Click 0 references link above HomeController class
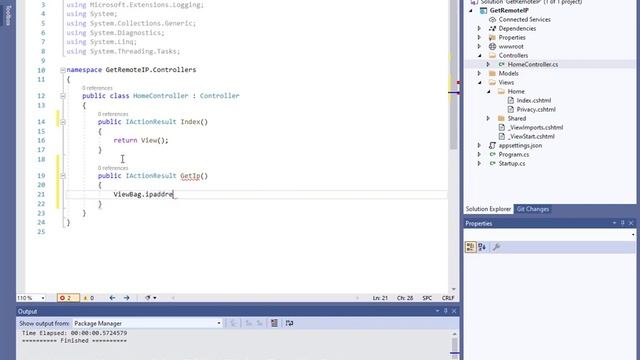Image resolution: width=640 pixels, height=360 pixels. coord(97,88)
